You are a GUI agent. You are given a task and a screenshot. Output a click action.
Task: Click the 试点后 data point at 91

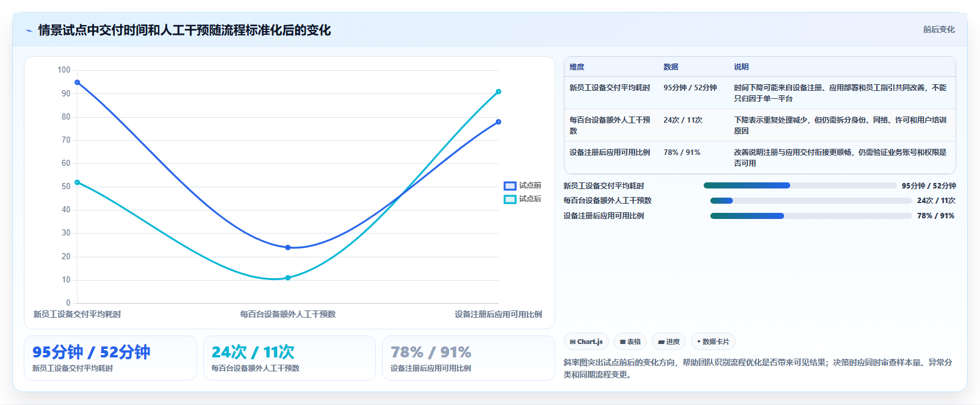[x=499, y=91]
